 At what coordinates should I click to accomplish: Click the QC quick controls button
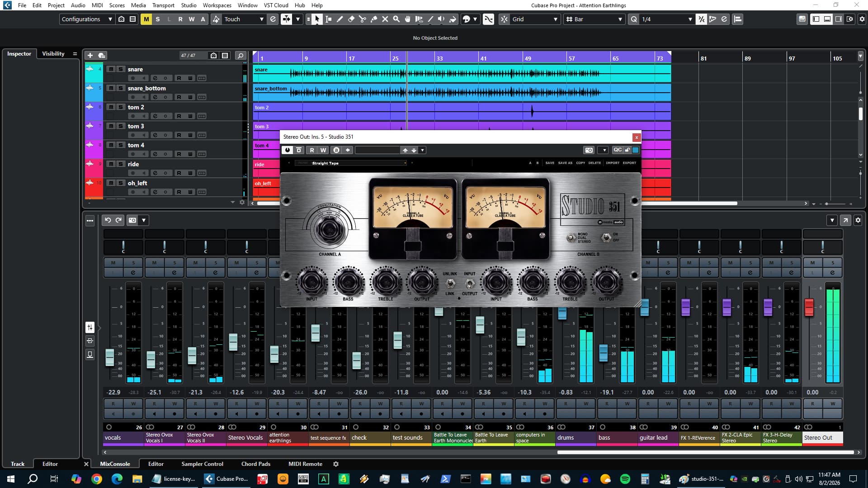[618, 150]
